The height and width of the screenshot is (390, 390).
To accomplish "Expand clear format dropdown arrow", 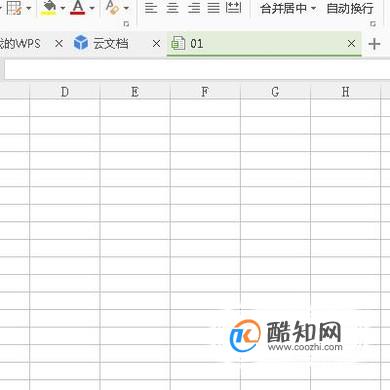I will coord(126,8).
